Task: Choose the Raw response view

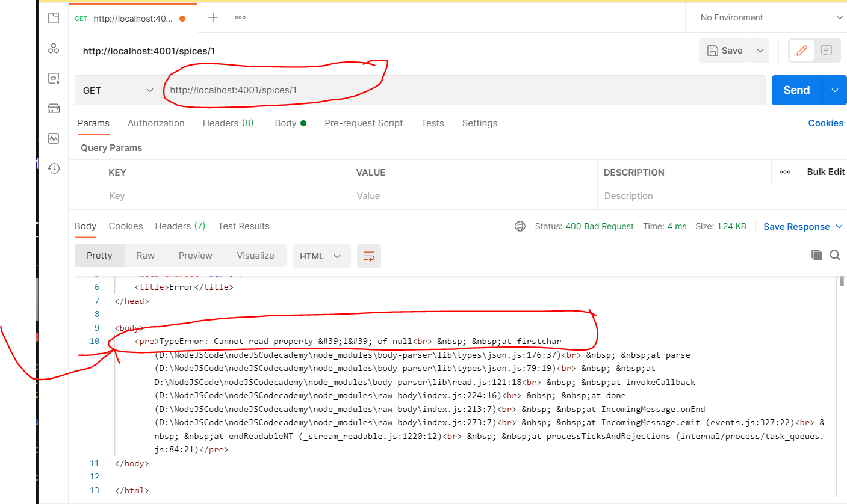Action: (146, 256)
